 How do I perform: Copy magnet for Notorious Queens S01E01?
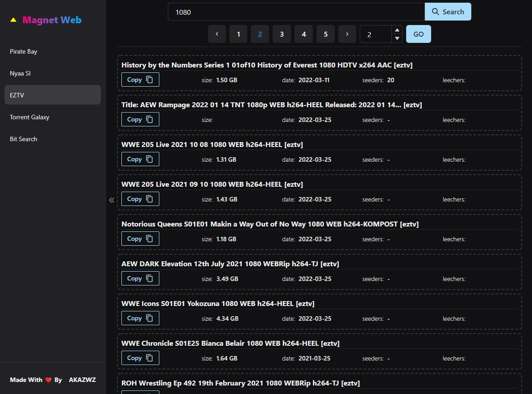pos(140,239)
